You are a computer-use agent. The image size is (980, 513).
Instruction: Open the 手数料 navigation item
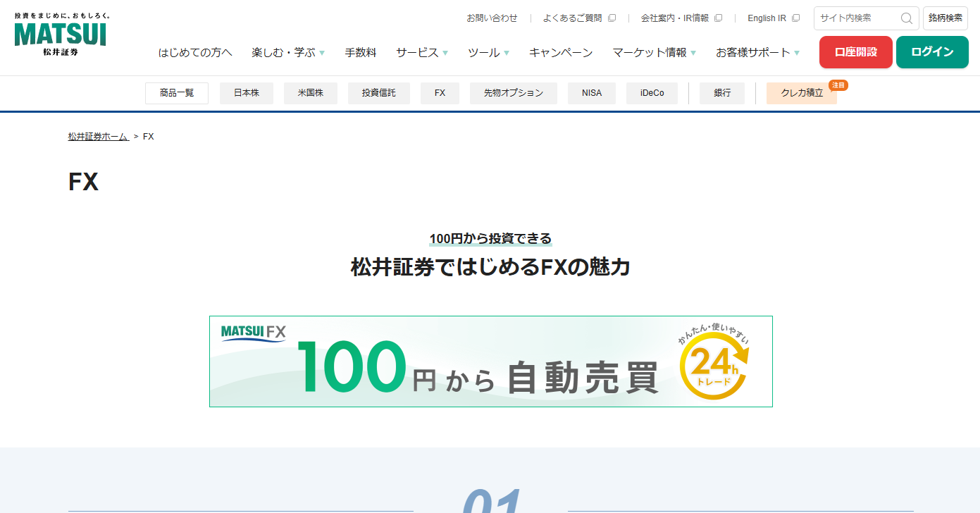click(361, 52)
